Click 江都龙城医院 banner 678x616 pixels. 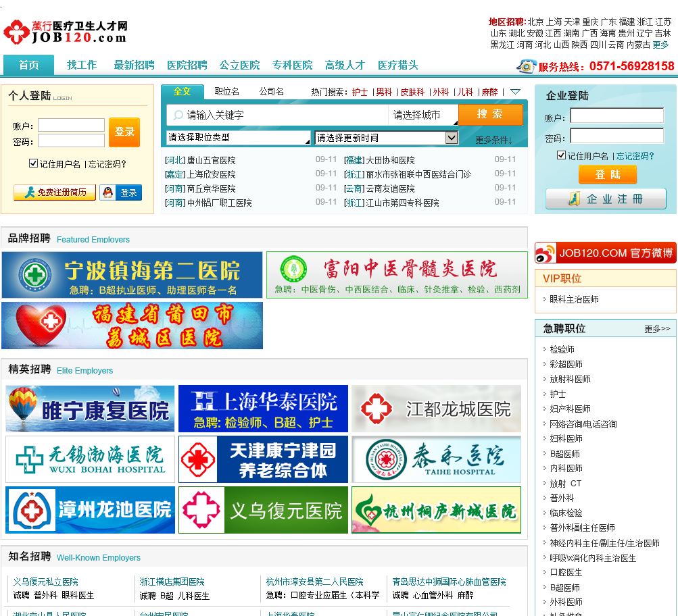coord(436,409)
